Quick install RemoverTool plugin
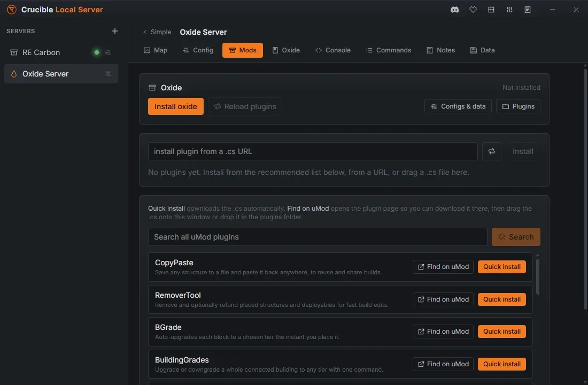 [502, 299]
